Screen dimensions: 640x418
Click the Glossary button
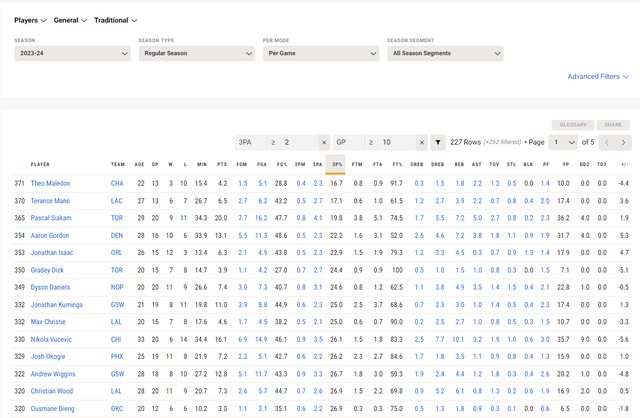click(x=573, y=125)
